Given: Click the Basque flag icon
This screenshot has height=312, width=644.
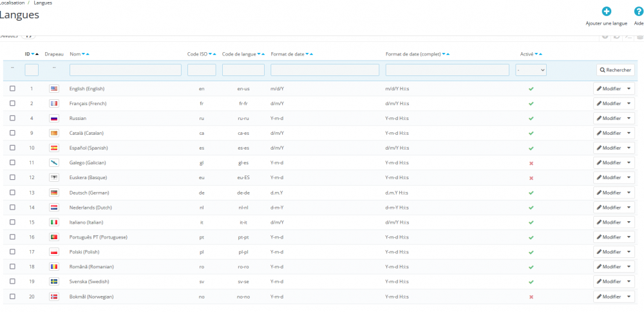Looking at the screenshot, I should tap(54, 177).
